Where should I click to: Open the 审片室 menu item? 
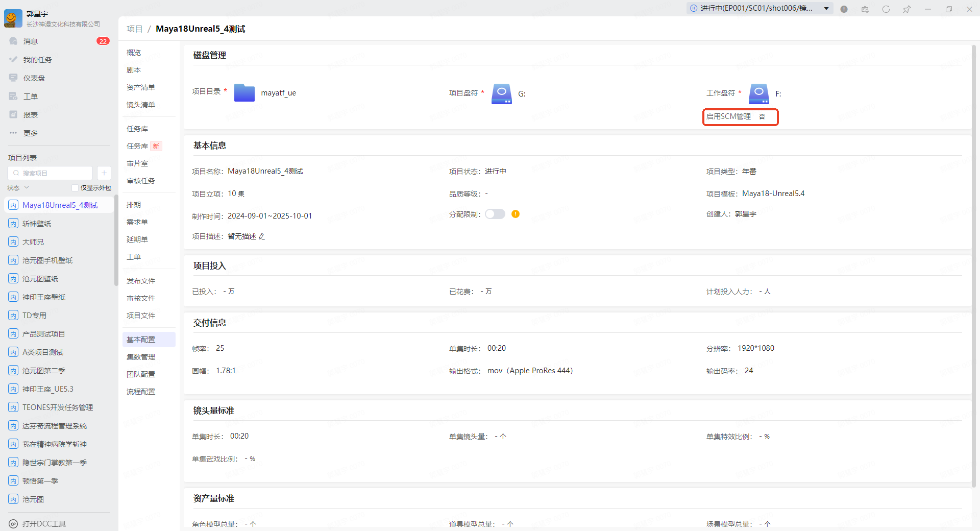(x=137, y=163)
